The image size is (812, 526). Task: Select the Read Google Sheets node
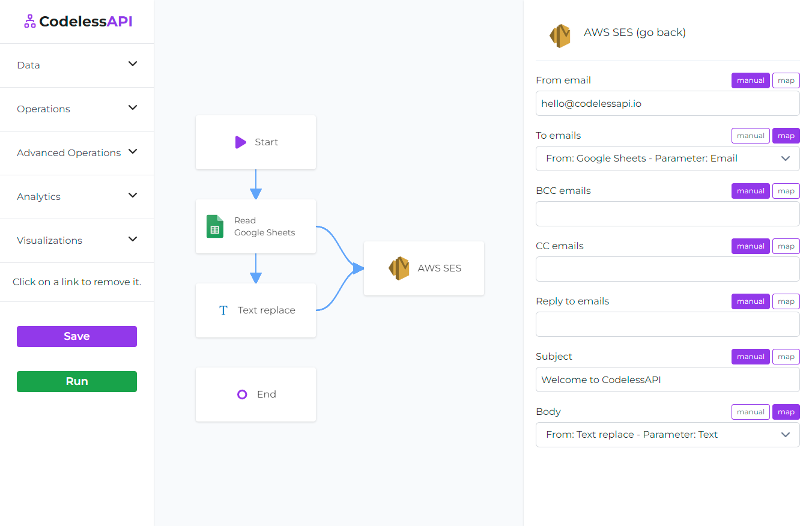pyautogui.click(x=256, y=226)
